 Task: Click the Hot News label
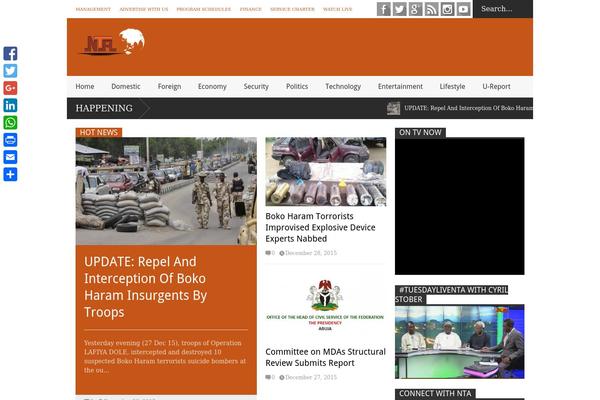point(99,132)
